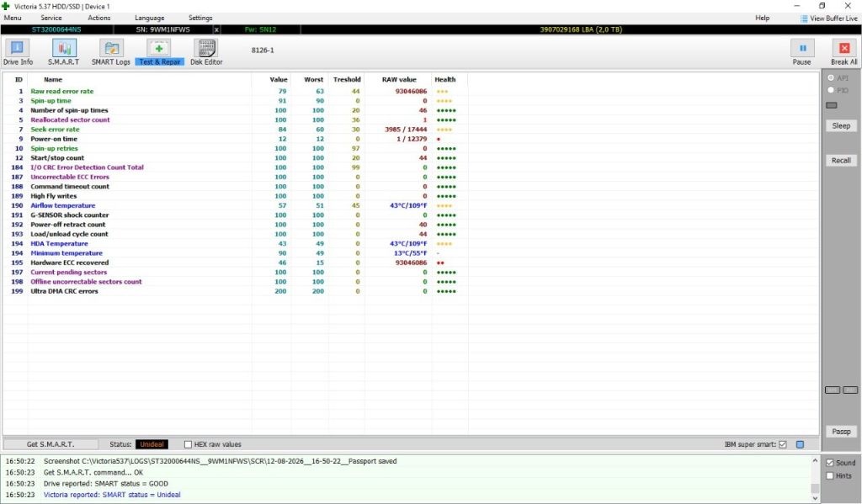862x504 pixels.
Task: Click the log scrollbar down arrow
Action: click(815, 498)
